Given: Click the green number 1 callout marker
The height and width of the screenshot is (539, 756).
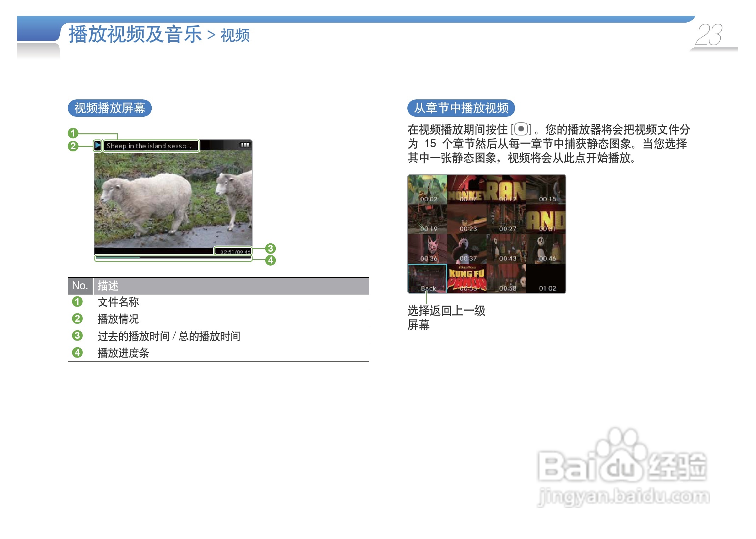Looking at the screenshot, I should (73, 133).
